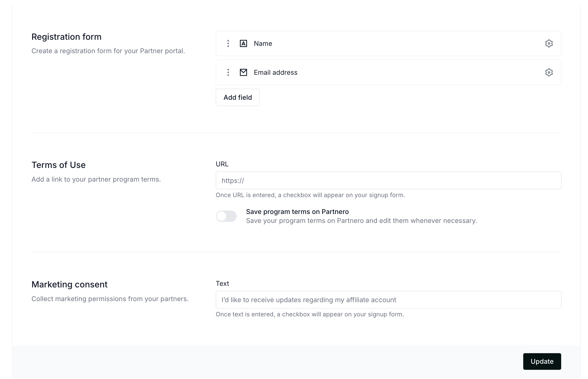The height and width of the screenshot is (379, 588).
Task: Focus the Terms of Use URL input
Action: coord(388,181)
